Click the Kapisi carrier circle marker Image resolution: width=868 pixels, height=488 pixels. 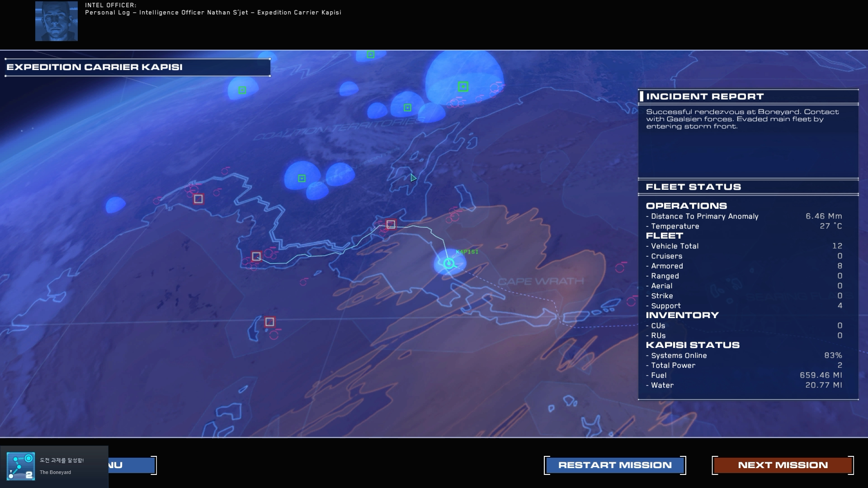(448, 263)
